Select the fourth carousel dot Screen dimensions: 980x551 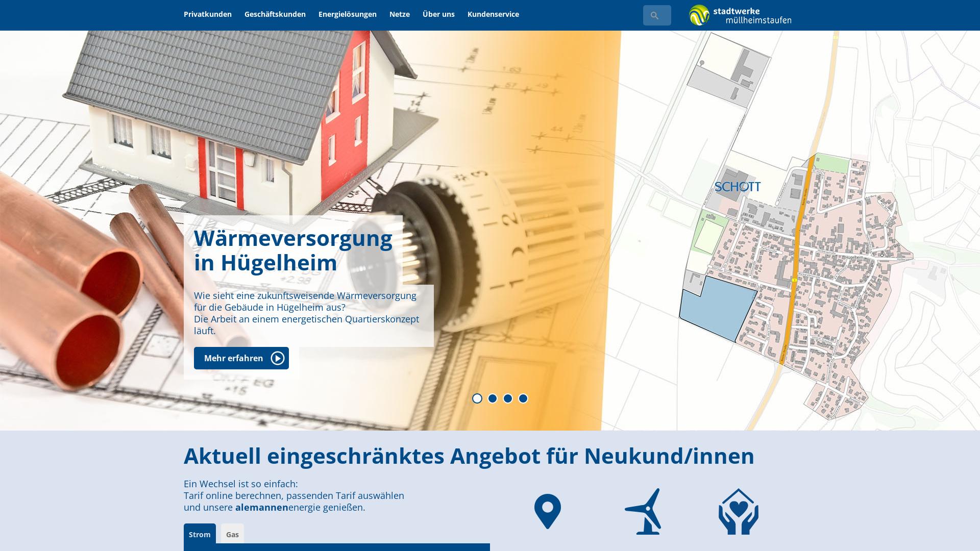tap(523, 398)
